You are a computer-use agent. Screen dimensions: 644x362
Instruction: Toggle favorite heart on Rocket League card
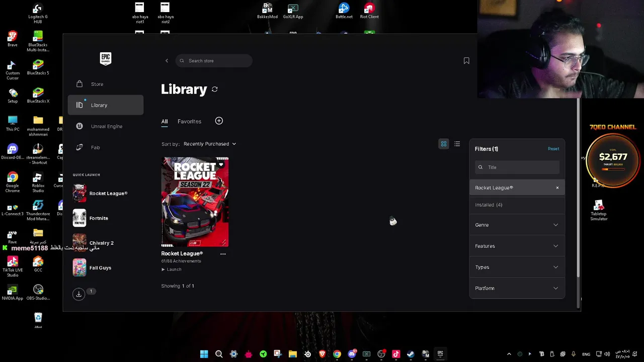click(221, 164)
